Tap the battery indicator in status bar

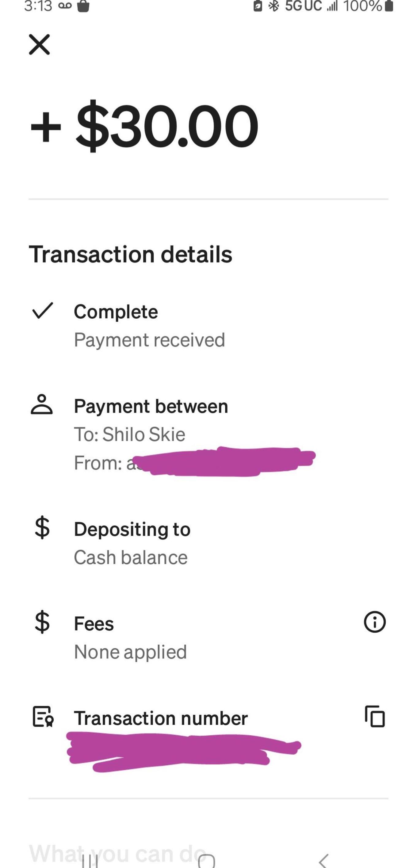(388, 6)
